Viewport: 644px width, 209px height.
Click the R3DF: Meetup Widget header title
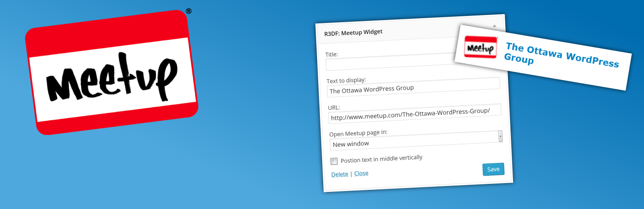pos(353,32)
